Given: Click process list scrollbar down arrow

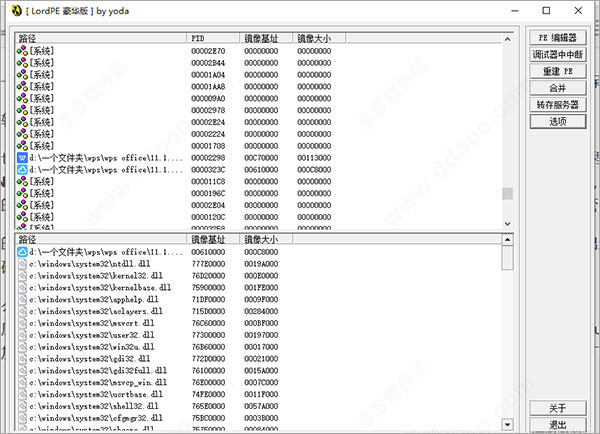Looking at the screenshot, I should click(x=507, y=224).
